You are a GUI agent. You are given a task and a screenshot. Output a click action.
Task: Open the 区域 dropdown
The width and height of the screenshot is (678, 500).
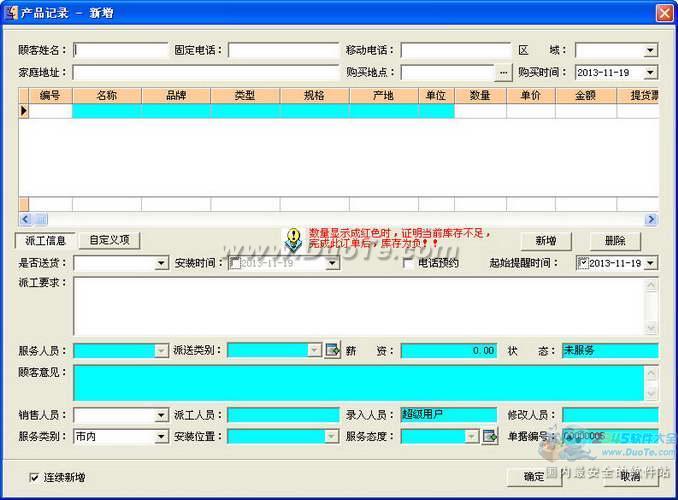click(650, 51)
